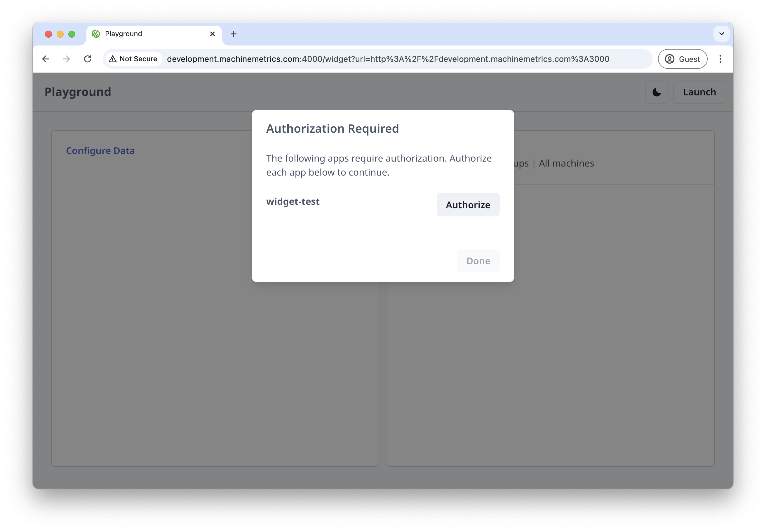Click the widget-test app name

pos(293,201)
